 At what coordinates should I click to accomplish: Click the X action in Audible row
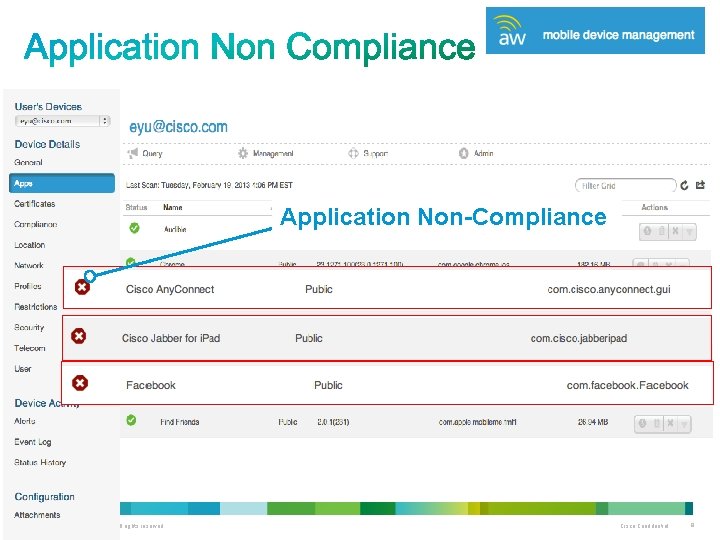pos(675,231)
